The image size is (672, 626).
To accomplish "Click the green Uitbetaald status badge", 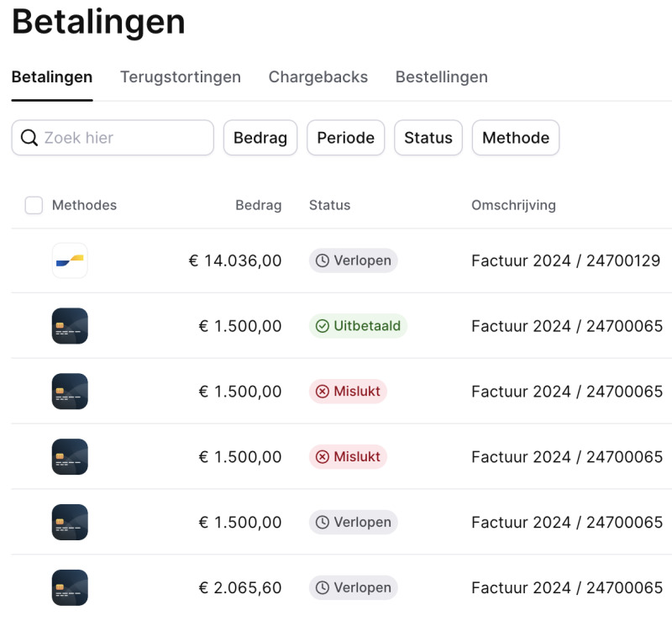I will [358, 326].
